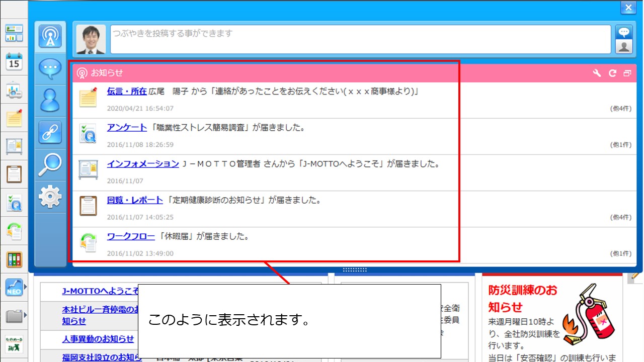Open the schedule calendar icon showing 15
Image resolution: width=644 pixels, height=362 pixels.
pyautogui.click(x=14, y=61)
